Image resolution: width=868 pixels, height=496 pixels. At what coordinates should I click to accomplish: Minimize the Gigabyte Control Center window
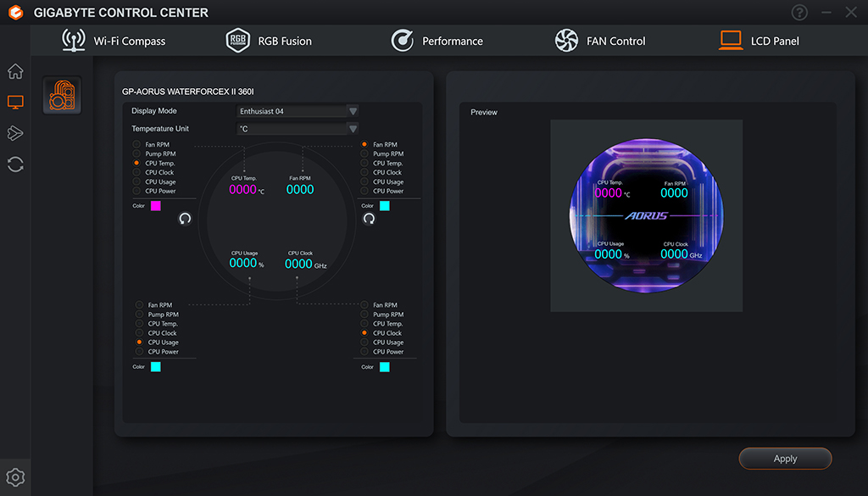click(x=826, y=12)
